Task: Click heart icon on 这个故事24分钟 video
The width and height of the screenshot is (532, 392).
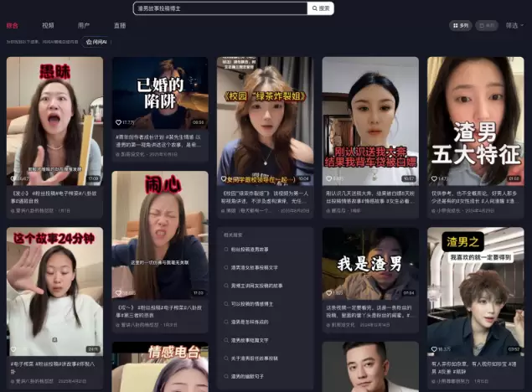Action: (13, 349)
